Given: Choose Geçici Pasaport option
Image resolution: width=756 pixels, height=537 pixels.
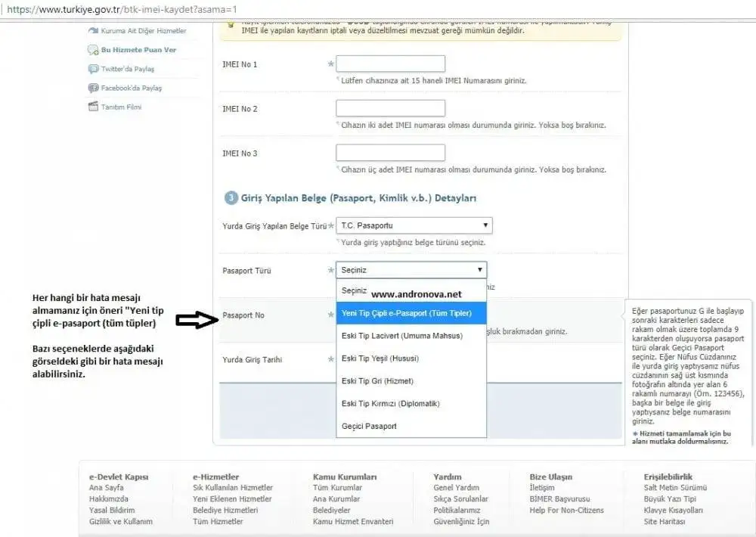Looking at the screenshot, I should tap(411, 426).
